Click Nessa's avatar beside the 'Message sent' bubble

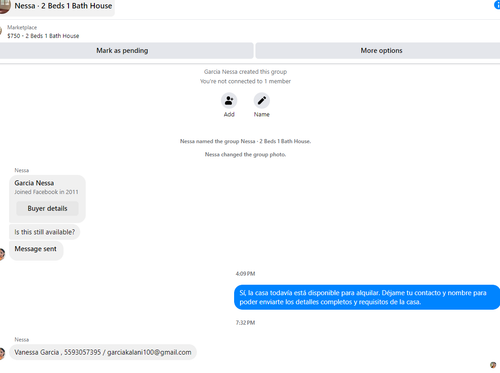[2, 254]
